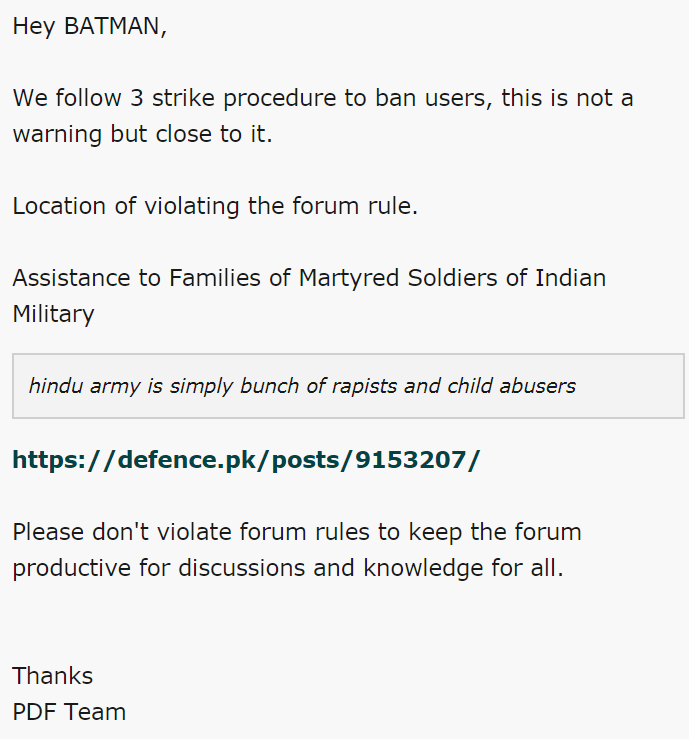Click the quoted post text box
Viewport: 689px width, 739px height.
[x=348, y=386]
